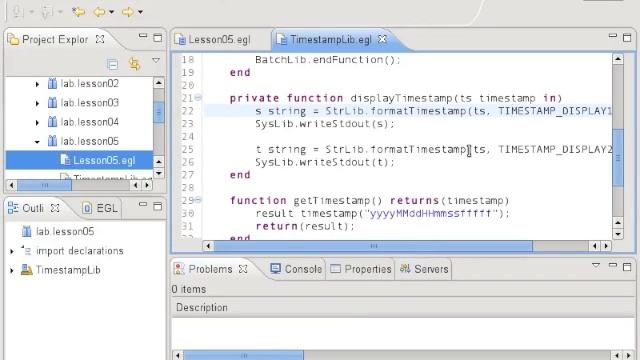Viewport: 640px width, 360px height.
Task: Open Project Explorer view menu triangle
Action: 156,60
